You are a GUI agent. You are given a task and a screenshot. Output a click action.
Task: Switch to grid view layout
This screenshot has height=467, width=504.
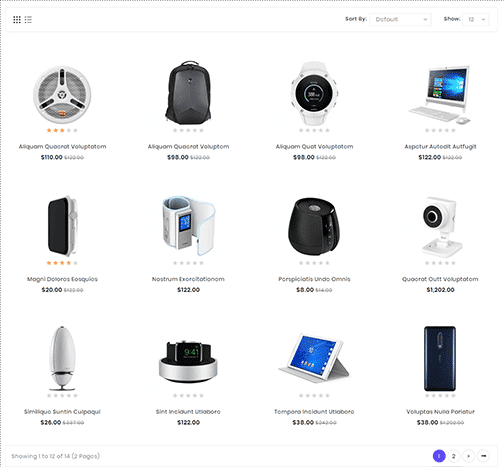click(17, 20)
